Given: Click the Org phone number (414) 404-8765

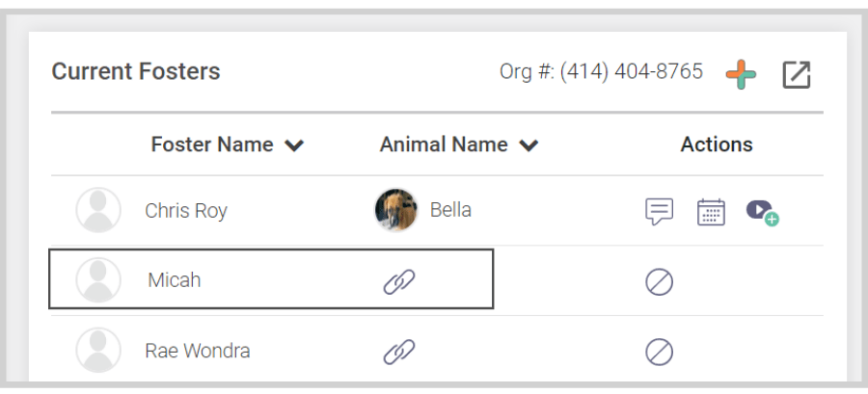Looking at the screenshot, I should [x=632, y=71].
